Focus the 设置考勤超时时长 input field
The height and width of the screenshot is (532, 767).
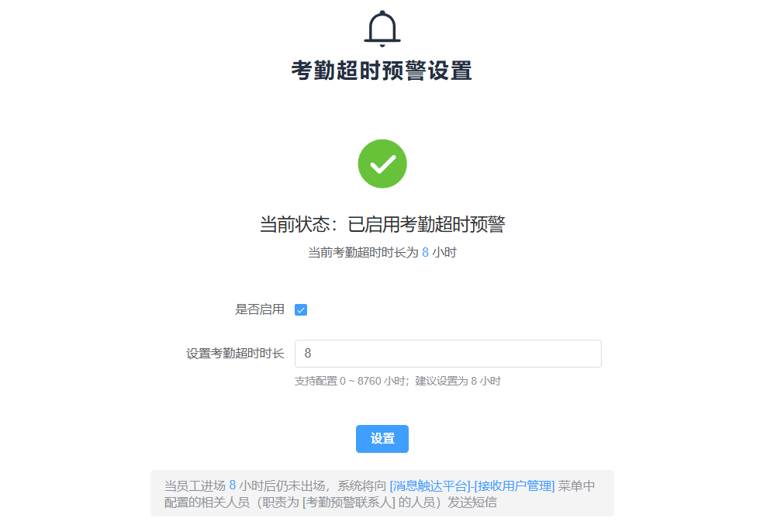(448, 354)
